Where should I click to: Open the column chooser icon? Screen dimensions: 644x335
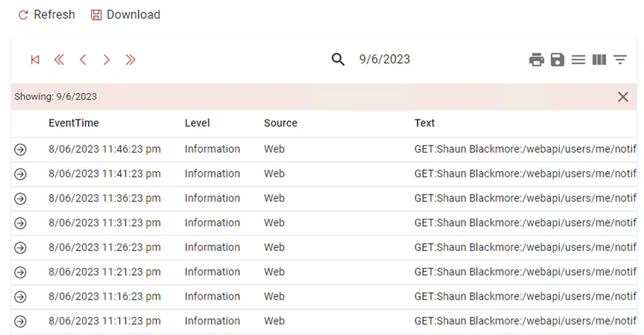coord(599,60)
